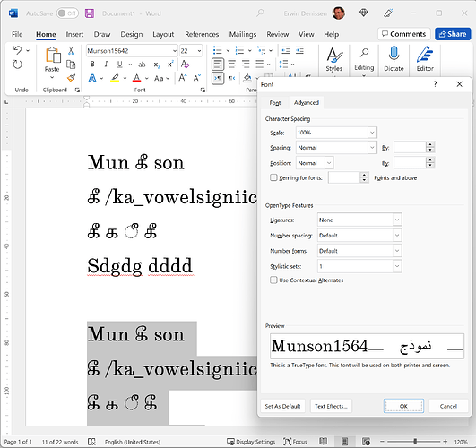Click the Copy icon
Screen dimensions: 476x448
71,65
